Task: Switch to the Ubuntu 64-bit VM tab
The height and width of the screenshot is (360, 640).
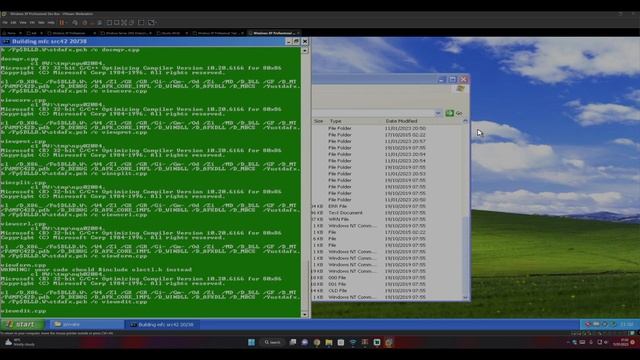Action: (x=171, y=33)
